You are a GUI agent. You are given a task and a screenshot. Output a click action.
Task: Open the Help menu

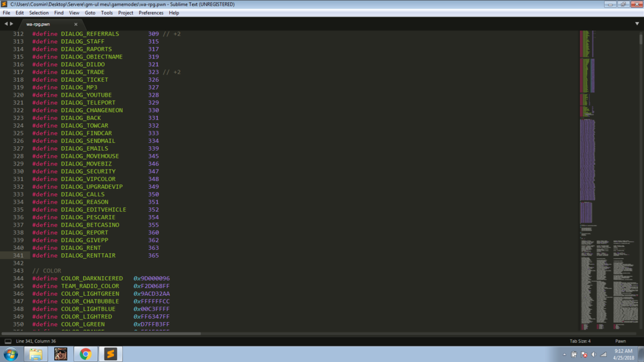(174, 13)
